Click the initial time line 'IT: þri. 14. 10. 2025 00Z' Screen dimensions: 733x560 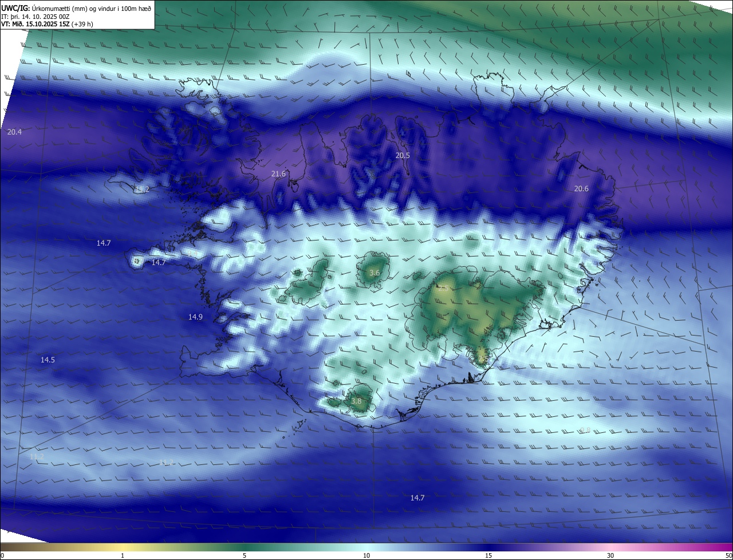tap(35, 17)
